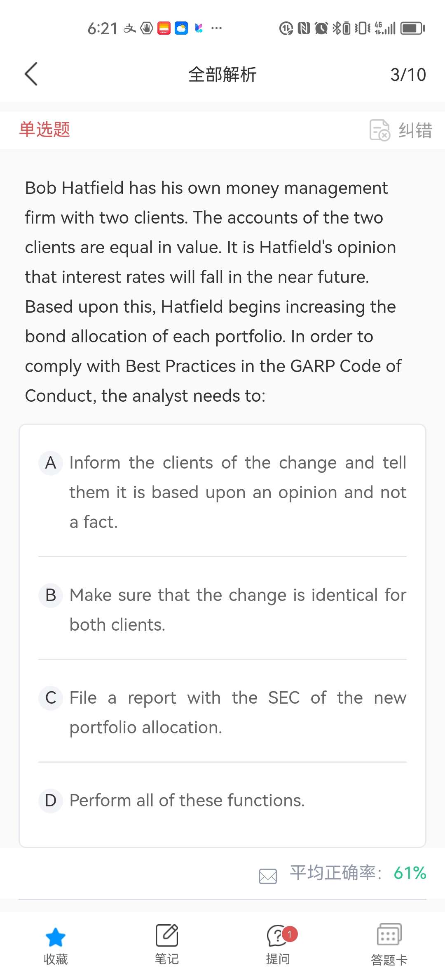Open the ask question (提问) icon

tap(278, 935)
